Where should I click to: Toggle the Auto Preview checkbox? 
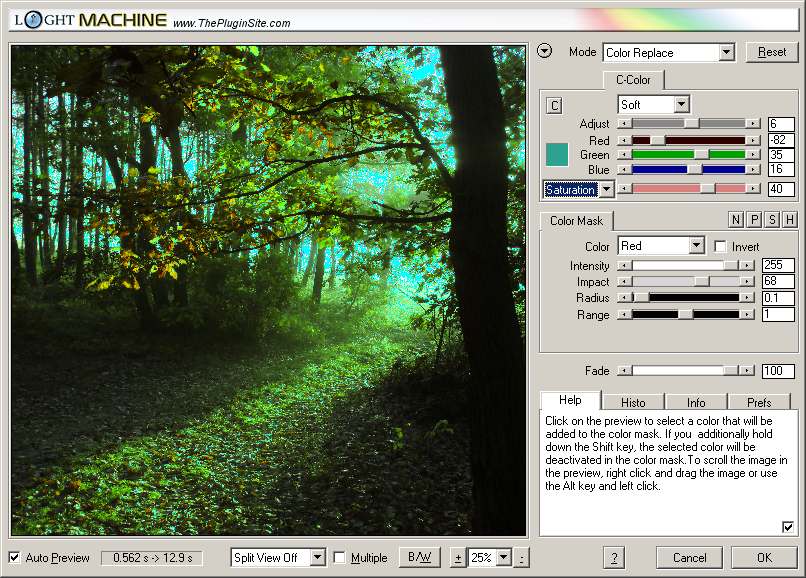coord(14,557)
